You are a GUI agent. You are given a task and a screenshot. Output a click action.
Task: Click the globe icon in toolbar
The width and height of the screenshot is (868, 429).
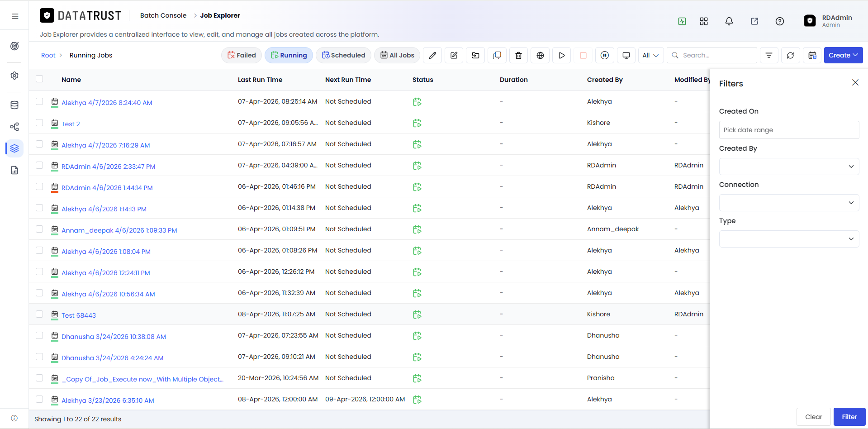click(540, 55)
